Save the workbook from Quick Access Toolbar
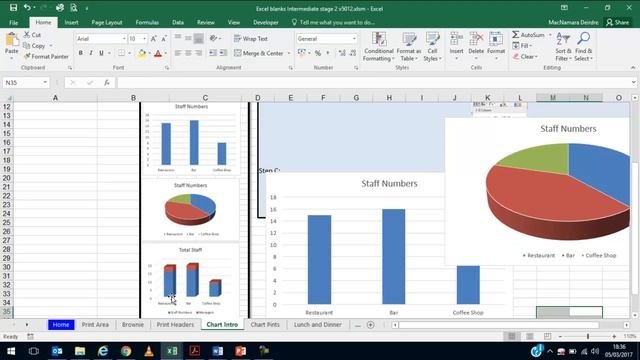 [x=13, y=8]
